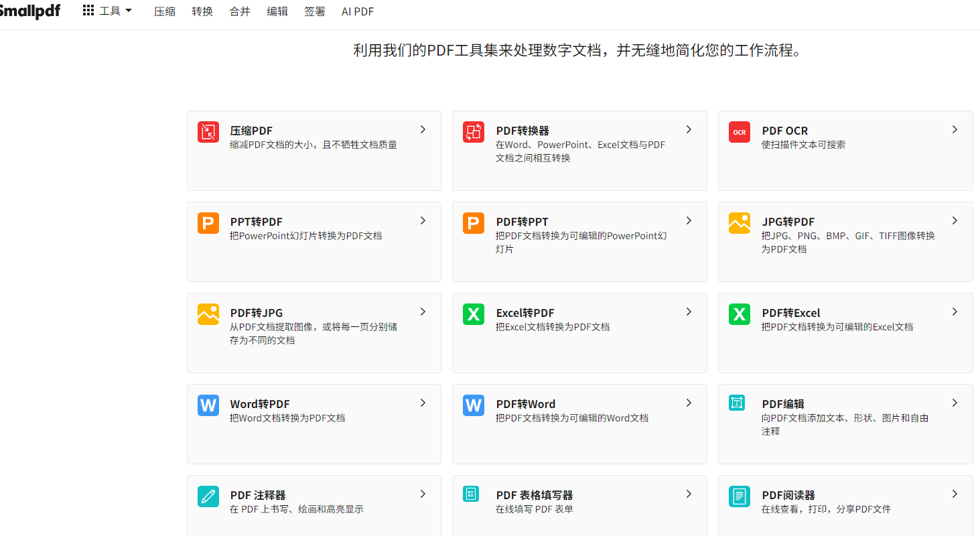Click the Smallpdf logo
980x536 pixels.
(30, 11)
